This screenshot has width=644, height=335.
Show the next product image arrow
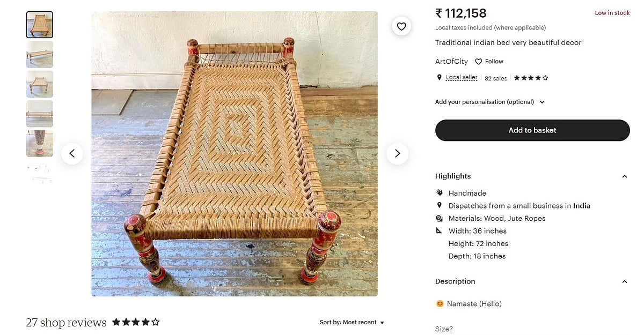coord(397,154)
